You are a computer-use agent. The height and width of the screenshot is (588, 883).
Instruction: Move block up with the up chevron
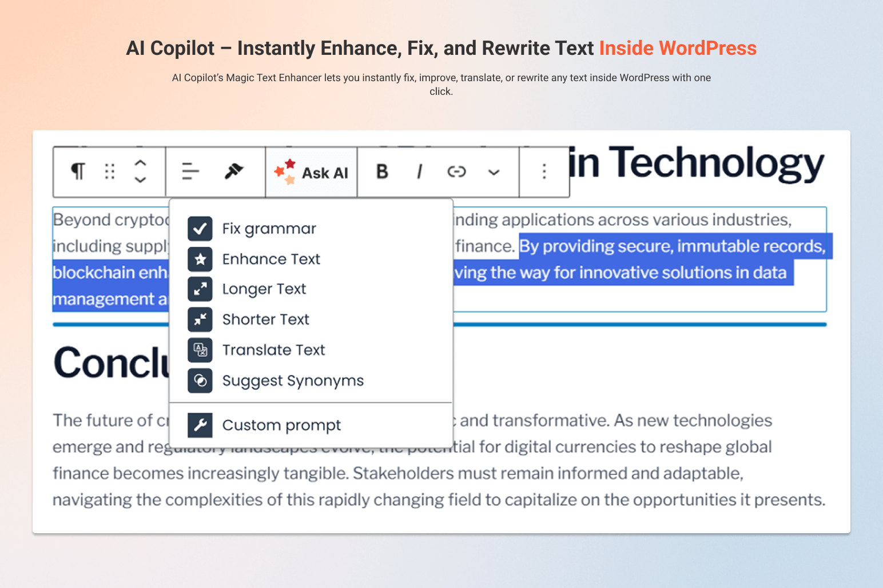coord(140,163)
